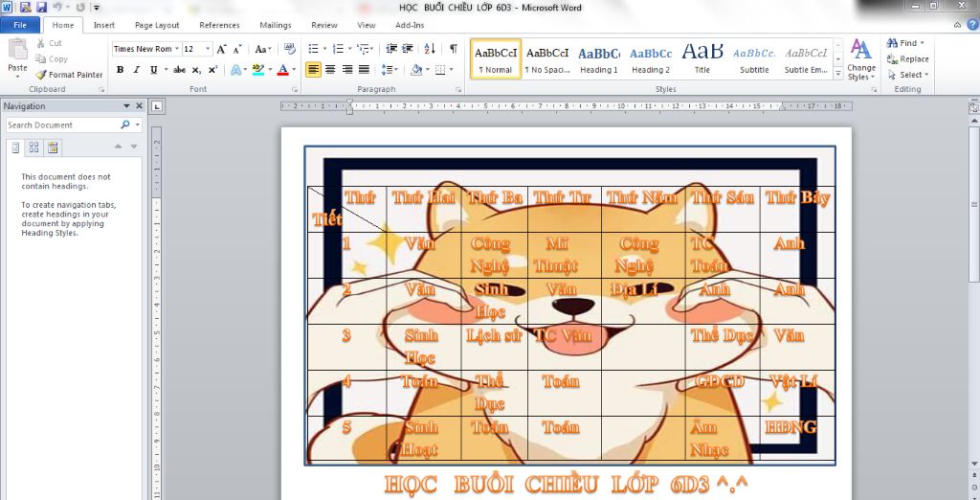Open the Change Styles dropdown
The width and height of the screenshot is (980, 500).
(x=861, y=60)
